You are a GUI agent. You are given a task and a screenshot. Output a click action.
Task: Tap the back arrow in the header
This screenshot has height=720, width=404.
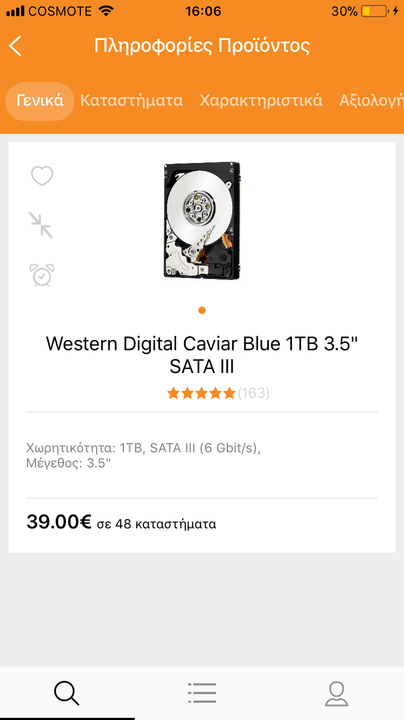(15, 46)
